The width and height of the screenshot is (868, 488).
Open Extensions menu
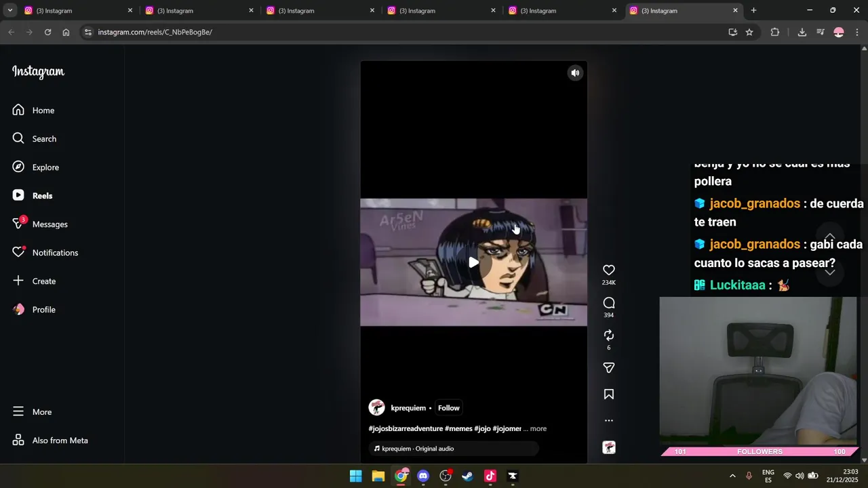775,33
